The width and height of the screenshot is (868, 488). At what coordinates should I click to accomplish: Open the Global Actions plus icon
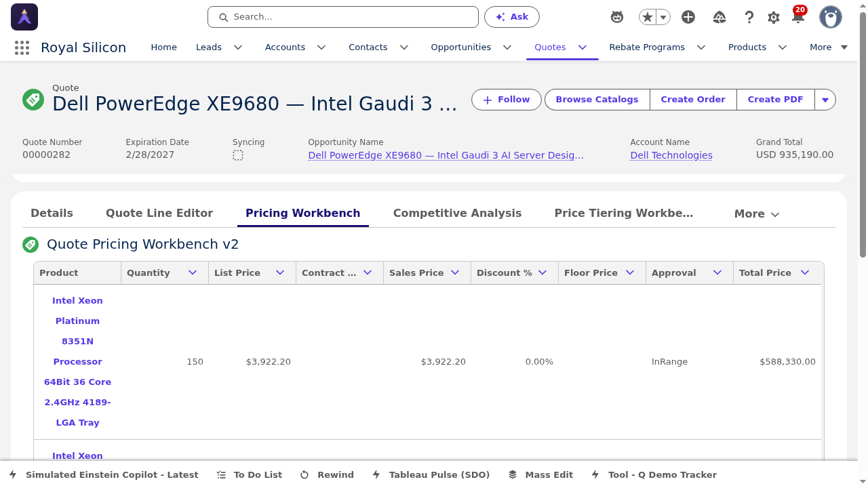click(688, 17)
